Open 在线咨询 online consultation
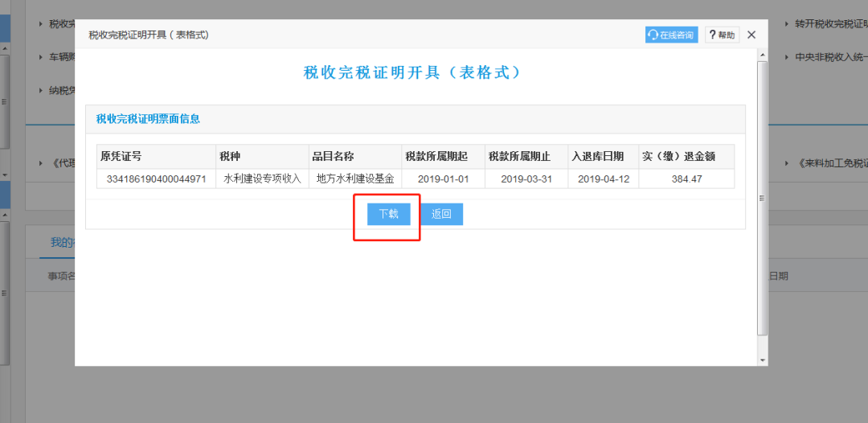The image size is (868, 423). (671, 35)
